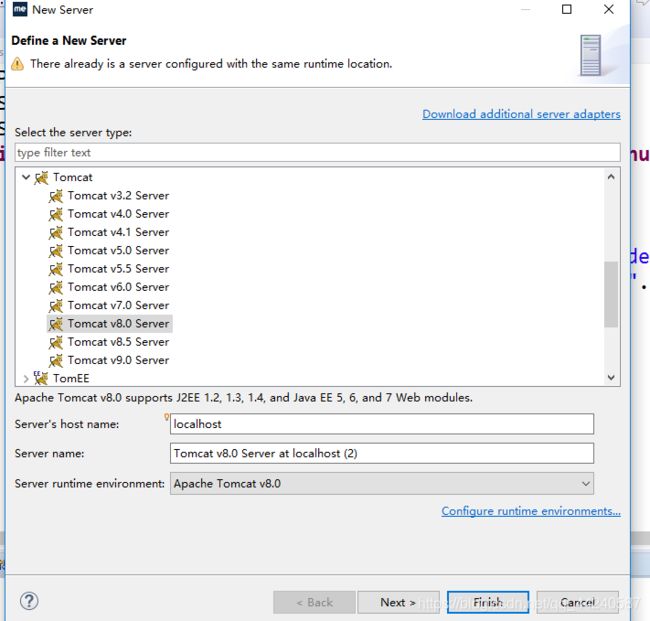Screen dimensions: 650x621
Task: Select Tomcat v6.0 Server label
Action: [118, 287]
